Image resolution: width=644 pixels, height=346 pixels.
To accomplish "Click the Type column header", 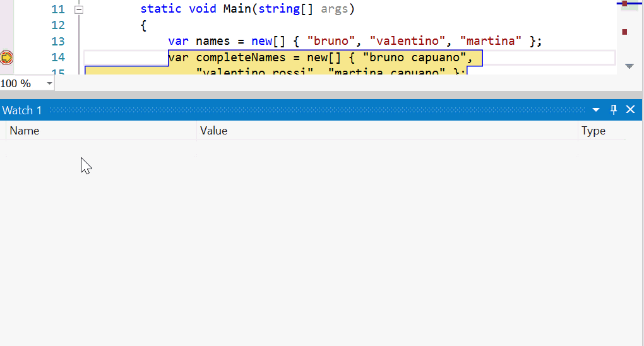I will [593, 131].
